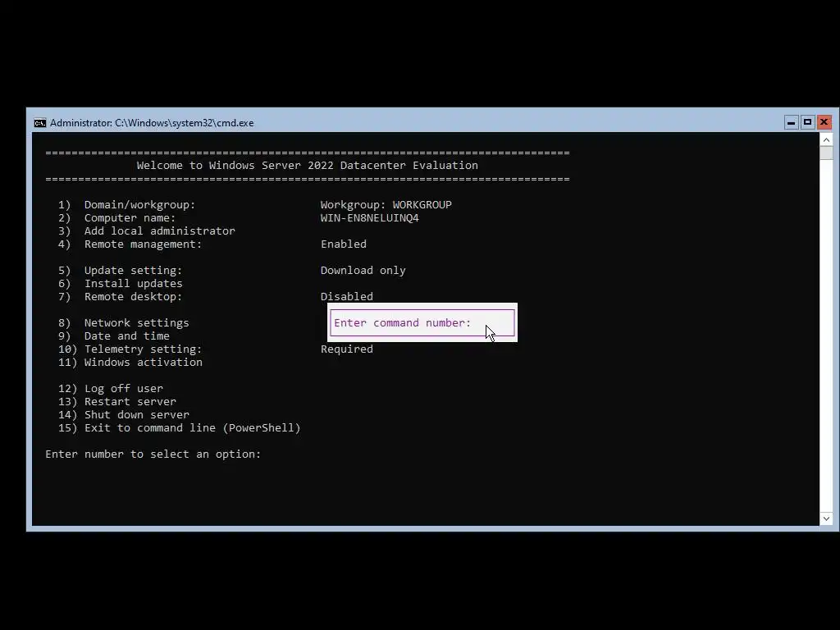Click the 'Domain/workgroup:' option text
This screenshot has width=840, height=630.
139,204
